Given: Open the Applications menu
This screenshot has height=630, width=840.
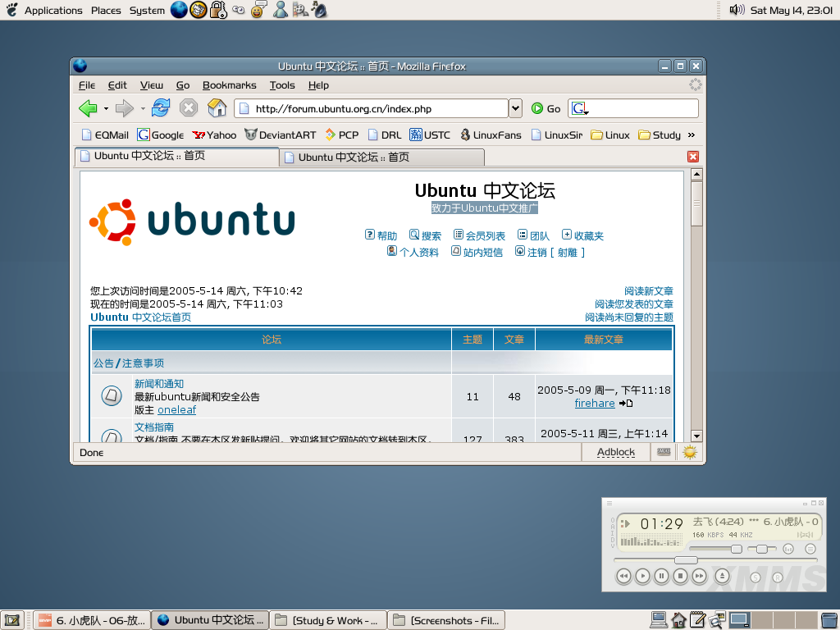Looking at the screenshot, I should pos(53,10).
